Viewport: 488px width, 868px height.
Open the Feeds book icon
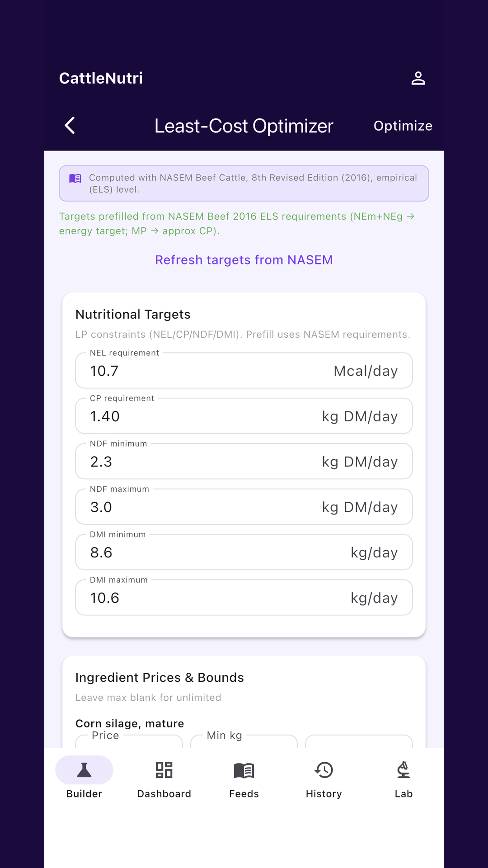[x=244, y=770]
